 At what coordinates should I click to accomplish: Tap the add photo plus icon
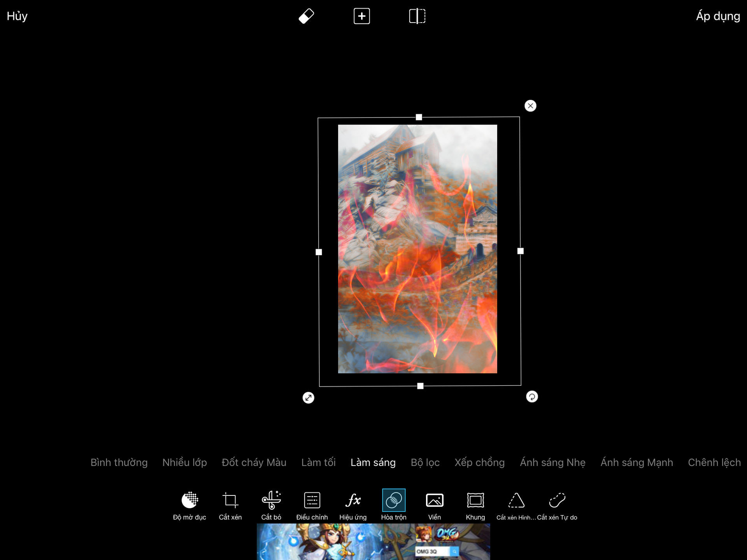click(x=362, y=16)
